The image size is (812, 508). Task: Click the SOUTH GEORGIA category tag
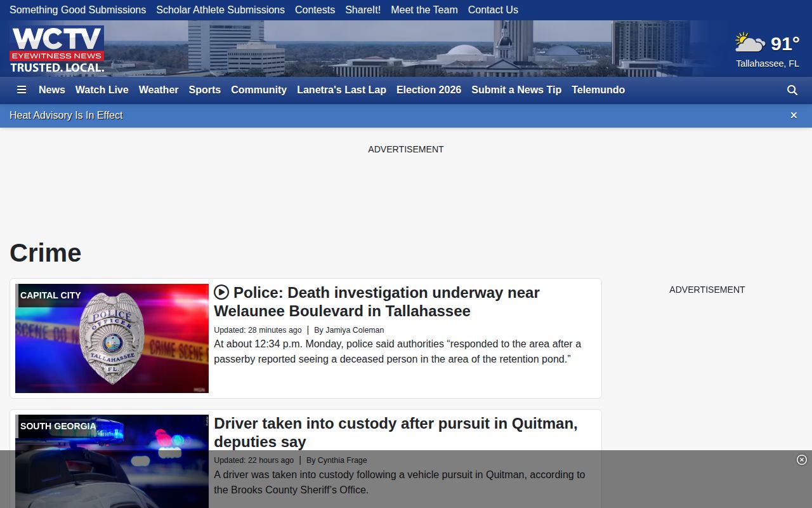(58, 426)
